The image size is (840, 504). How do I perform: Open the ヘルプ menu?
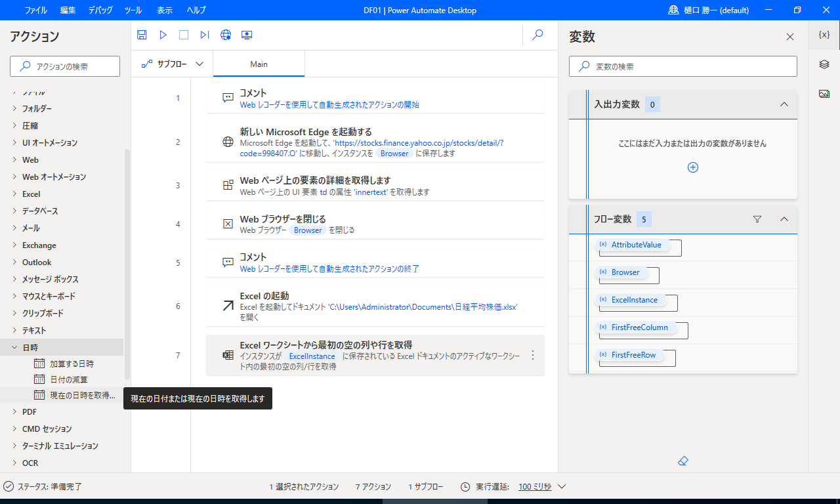[196, 10]
